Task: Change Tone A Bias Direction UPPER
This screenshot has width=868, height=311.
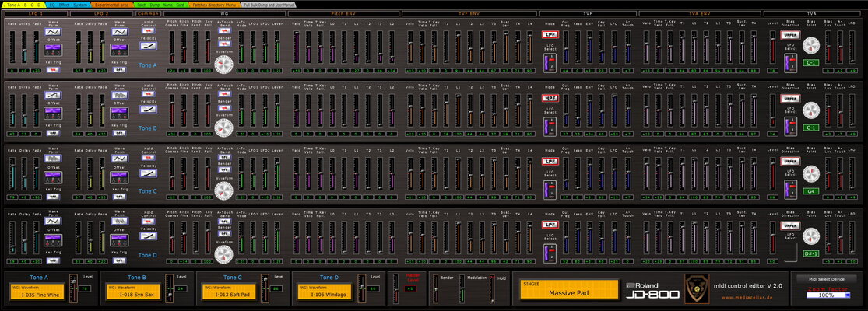Action: pyautogui.click(x=790, y=34)
